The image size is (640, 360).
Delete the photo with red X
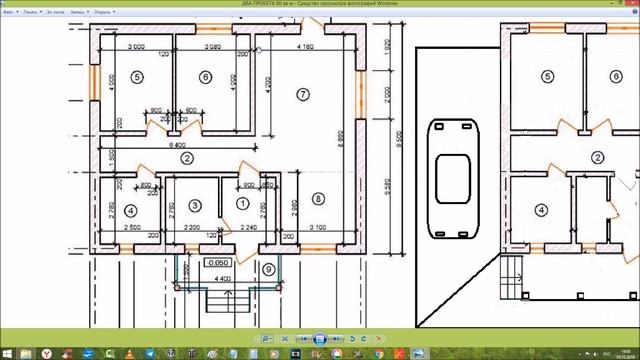click(379, 339)
